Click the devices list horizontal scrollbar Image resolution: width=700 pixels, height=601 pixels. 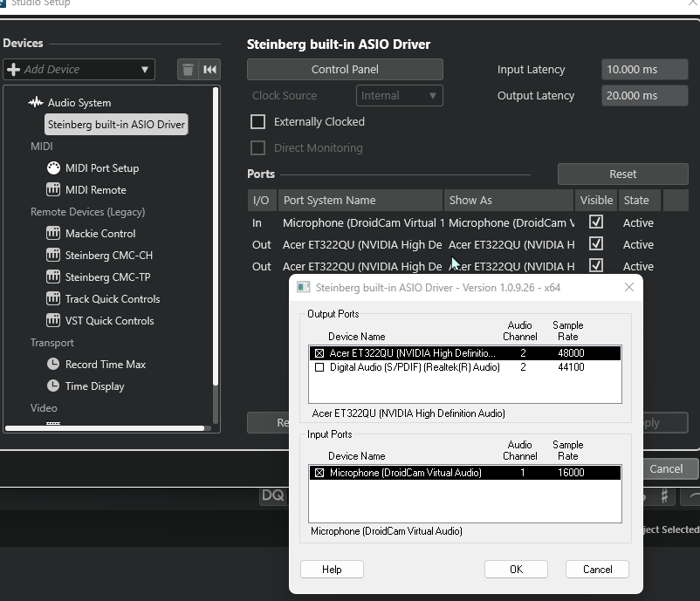[x=105, y=428]
